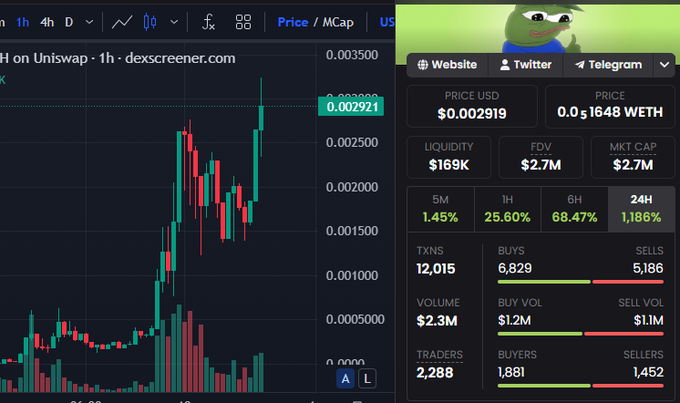Click the paper plane Telegram icon
The width and height of the screenshot is (680, 403).
(580, 65)
